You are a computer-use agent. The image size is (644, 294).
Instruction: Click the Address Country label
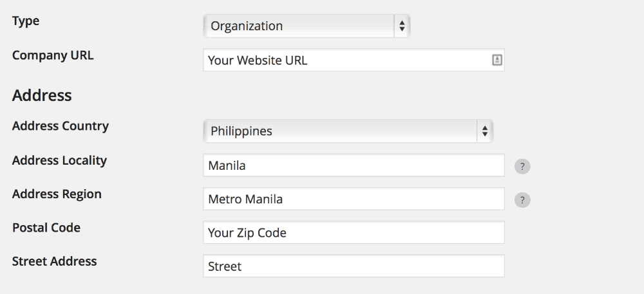61,126
